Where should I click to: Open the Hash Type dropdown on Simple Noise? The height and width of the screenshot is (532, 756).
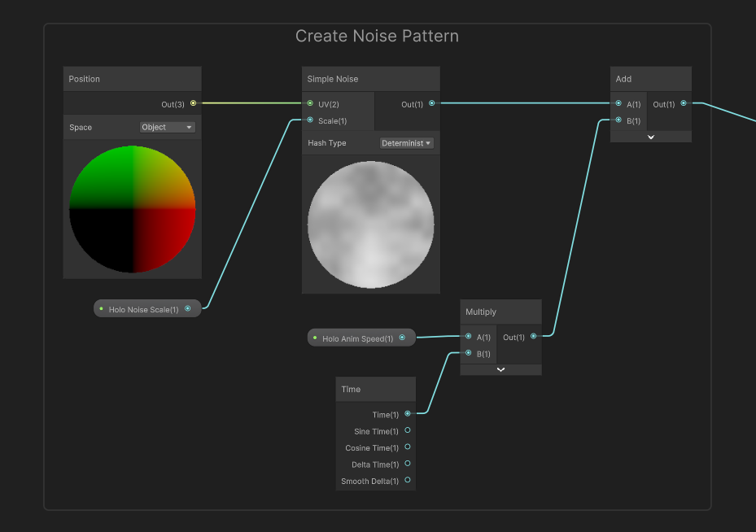[x=407, y=142]
